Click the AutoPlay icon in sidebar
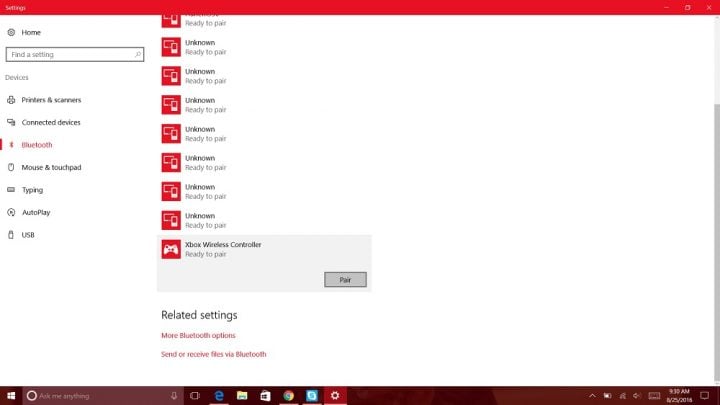This screenshot has height=405, width=720. pyautogui.click(x=11, y=212)
